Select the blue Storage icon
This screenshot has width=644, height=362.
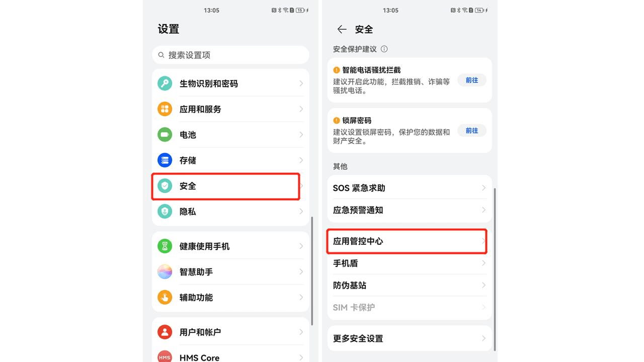(165, 160)
